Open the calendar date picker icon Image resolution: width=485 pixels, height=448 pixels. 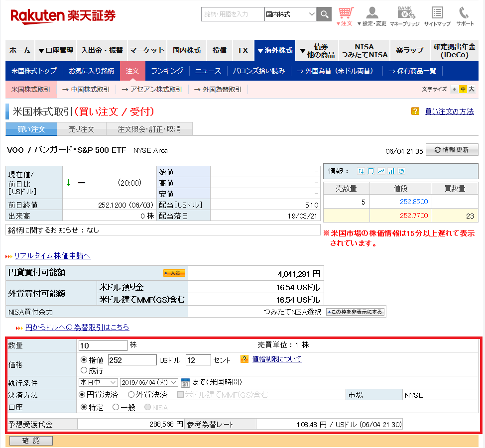click(x=185, y=383)
